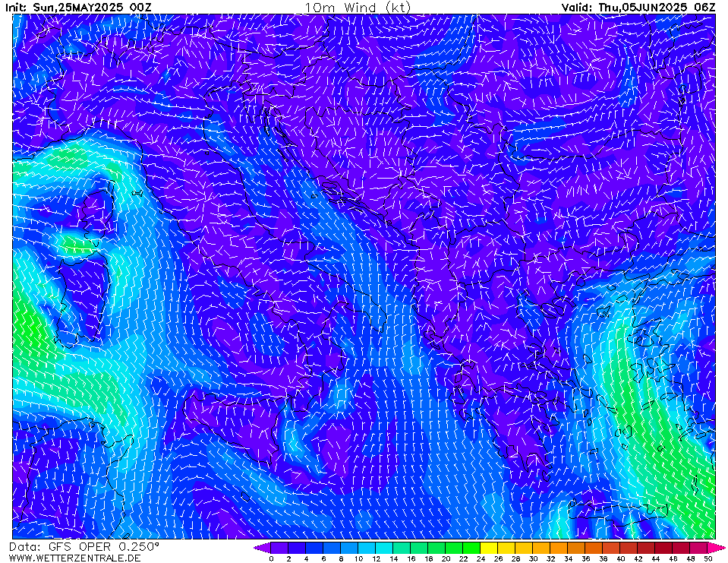This screenshot has width=728, height=563.
Task: Click the '30' legend label
Action: (x=533, y=558)
